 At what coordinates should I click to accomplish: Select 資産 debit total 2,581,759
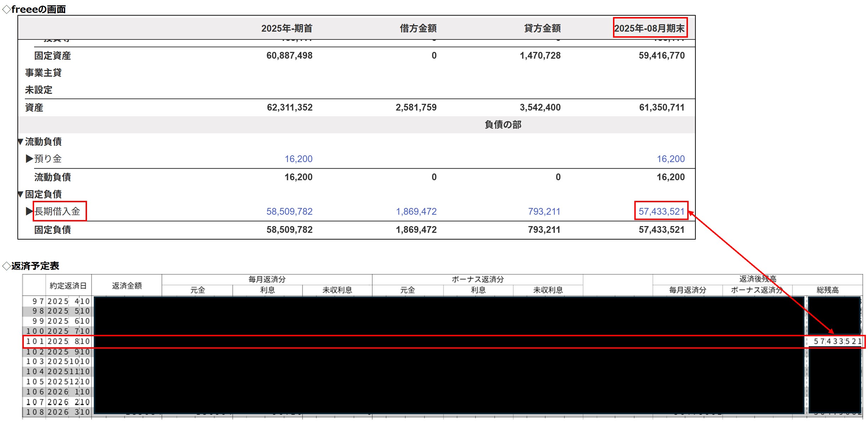[x=416, y=107]
